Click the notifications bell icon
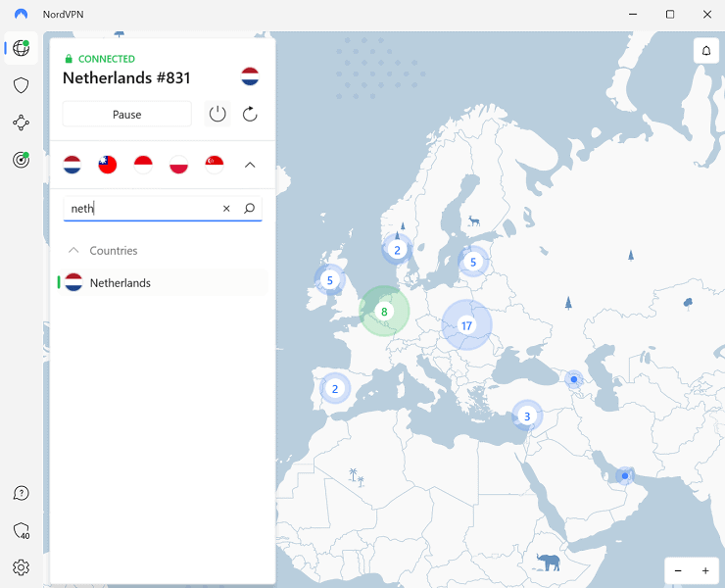 706,50
